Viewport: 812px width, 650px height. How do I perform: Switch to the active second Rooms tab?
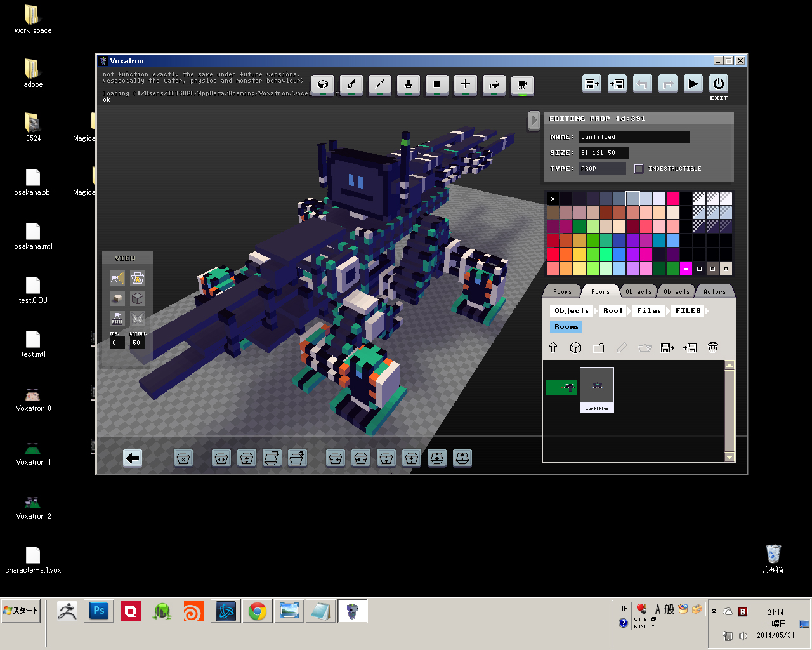(x=601, y=292)
